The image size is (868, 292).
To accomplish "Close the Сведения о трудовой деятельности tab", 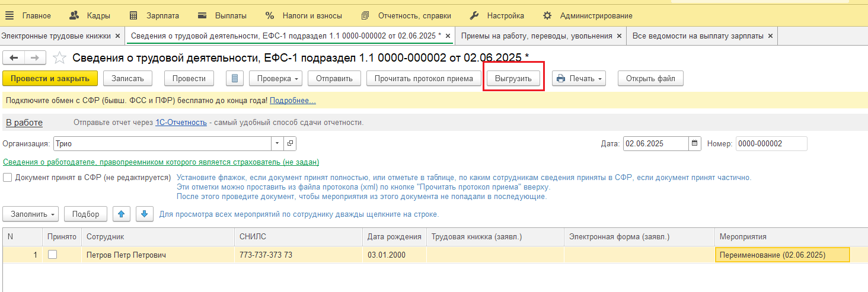I will tap(448, 36).
